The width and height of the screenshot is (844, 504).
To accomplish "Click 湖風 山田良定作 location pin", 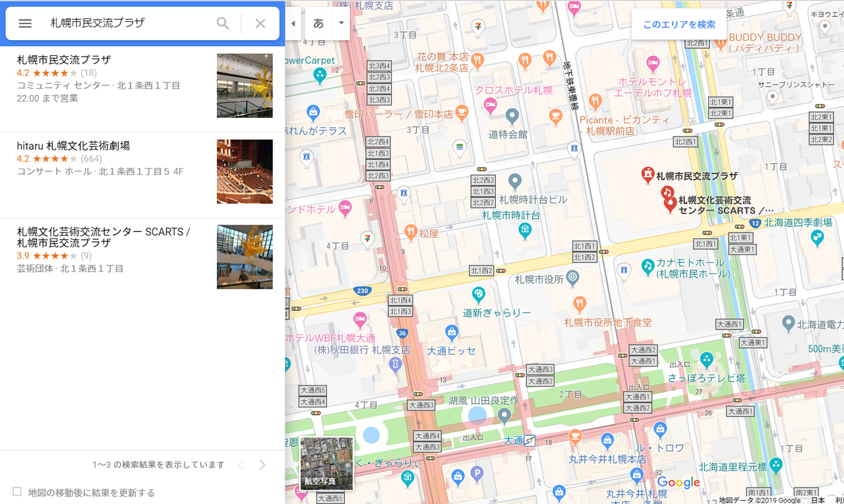I will 504,416.
